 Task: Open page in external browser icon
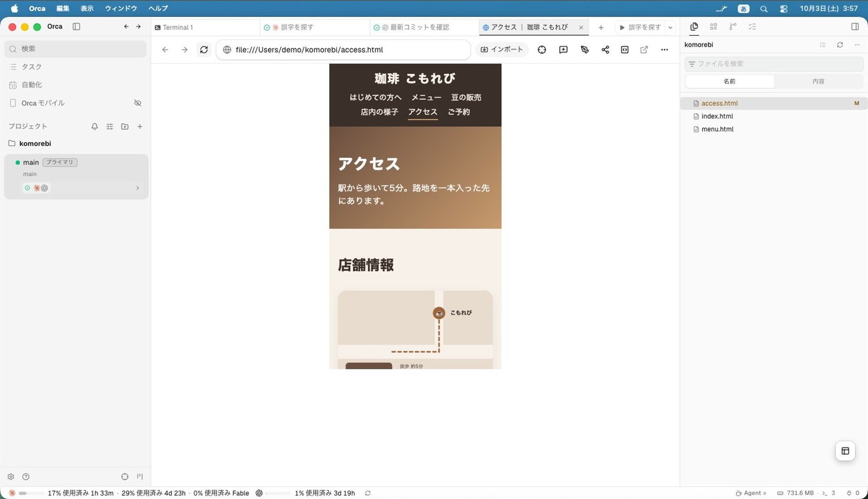tap(644, 49)
